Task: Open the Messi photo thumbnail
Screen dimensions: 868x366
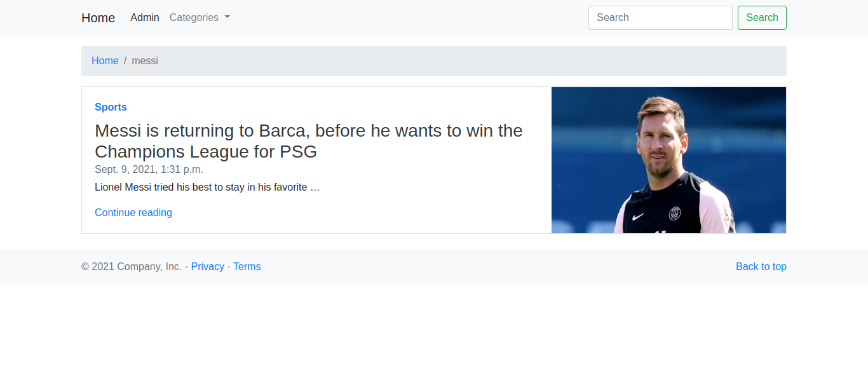Action: point(668,160)
